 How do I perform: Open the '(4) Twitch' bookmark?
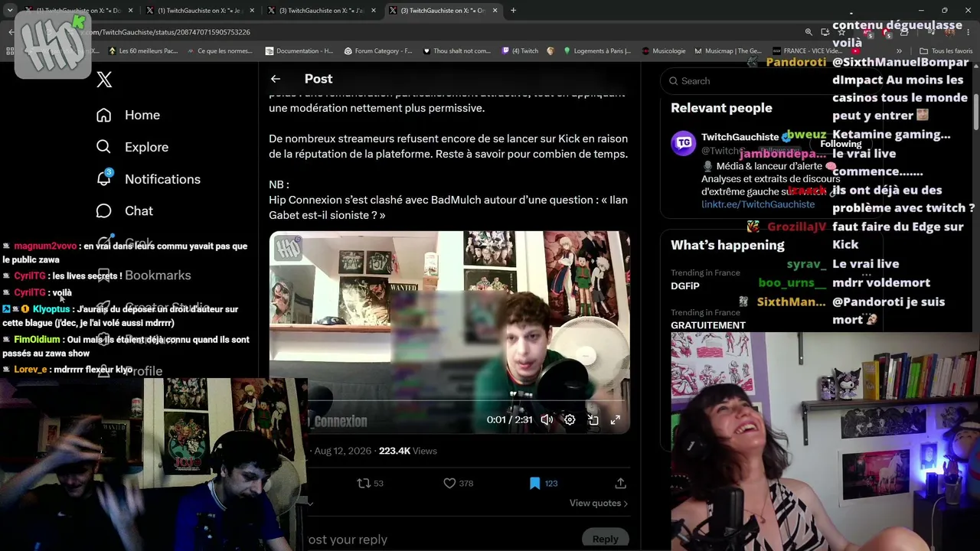[520, 51]
